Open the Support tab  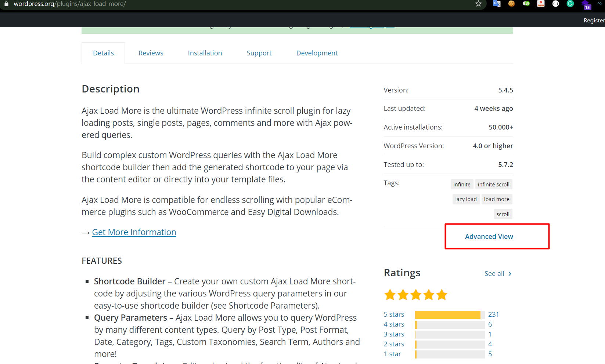259,53
